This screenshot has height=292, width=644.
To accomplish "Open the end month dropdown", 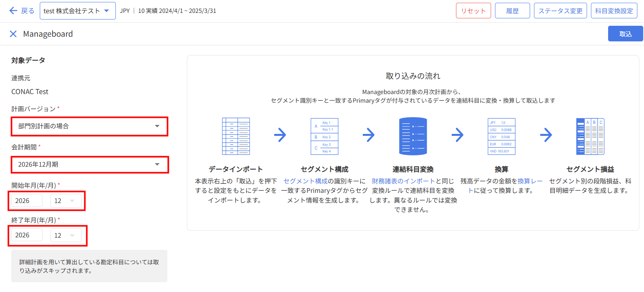I will click(66, 235).
